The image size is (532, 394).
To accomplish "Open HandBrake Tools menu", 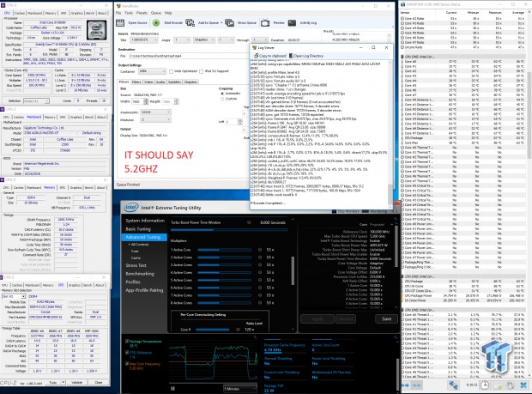I will pyautogui.click(x=129, y=13).
